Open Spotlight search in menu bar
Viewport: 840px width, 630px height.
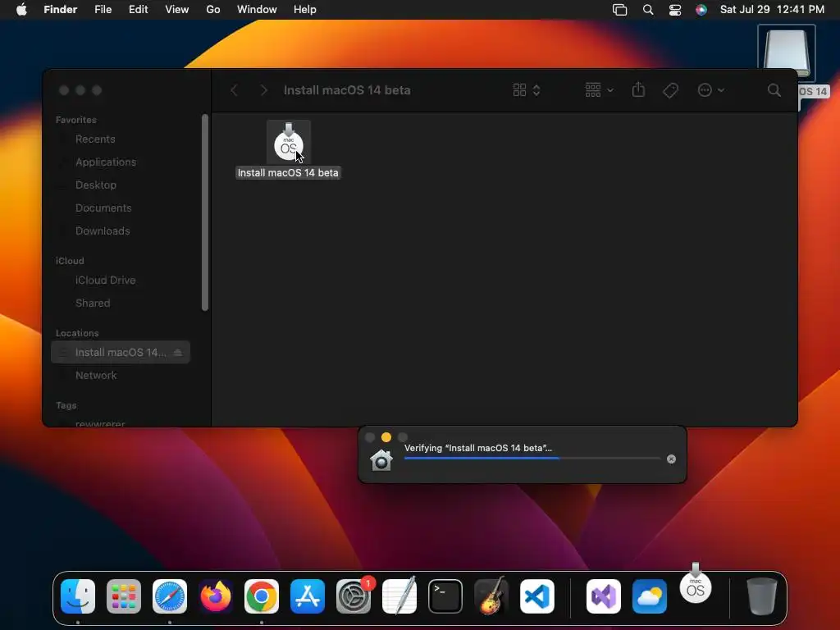(648, 10)
